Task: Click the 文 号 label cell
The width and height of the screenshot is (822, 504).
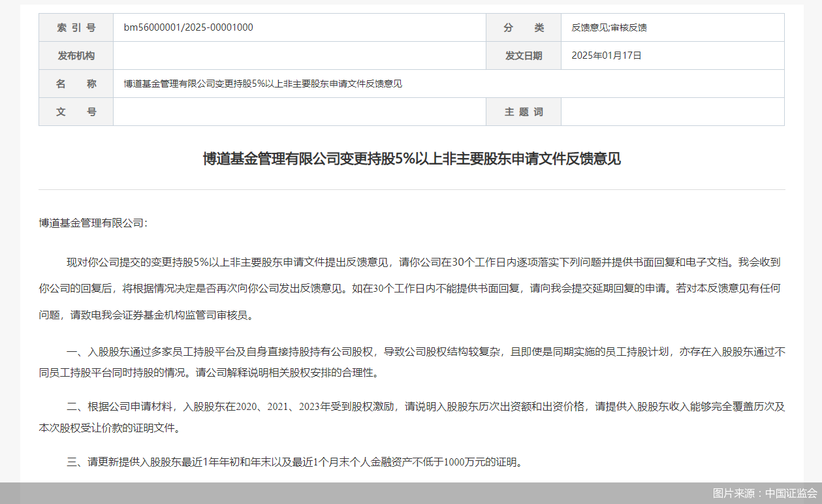Action: [76, 112]
